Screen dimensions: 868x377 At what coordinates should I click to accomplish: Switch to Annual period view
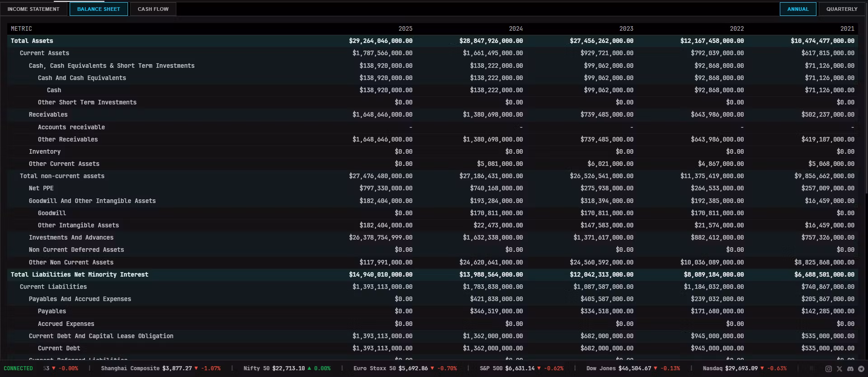pyautogui.click(x=798, y=9)
